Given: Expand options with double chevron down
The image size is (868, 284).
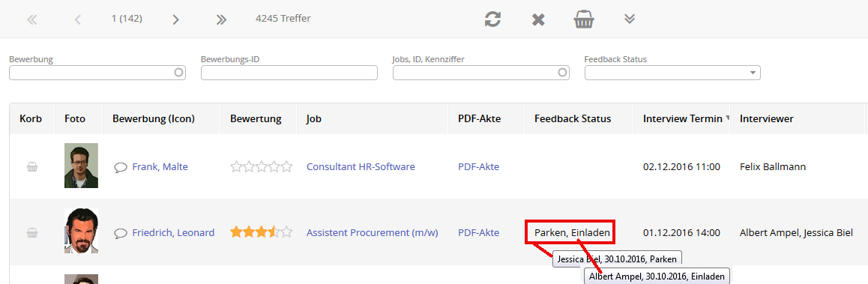Looking at the screenshot, I should (x=630, y=19).
